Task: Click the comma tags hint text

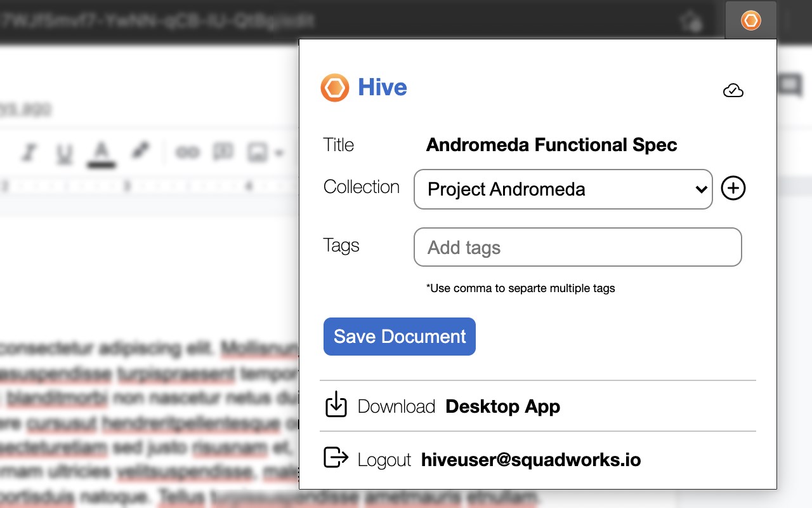Action: pyautogui.click(x=521, y=288)
